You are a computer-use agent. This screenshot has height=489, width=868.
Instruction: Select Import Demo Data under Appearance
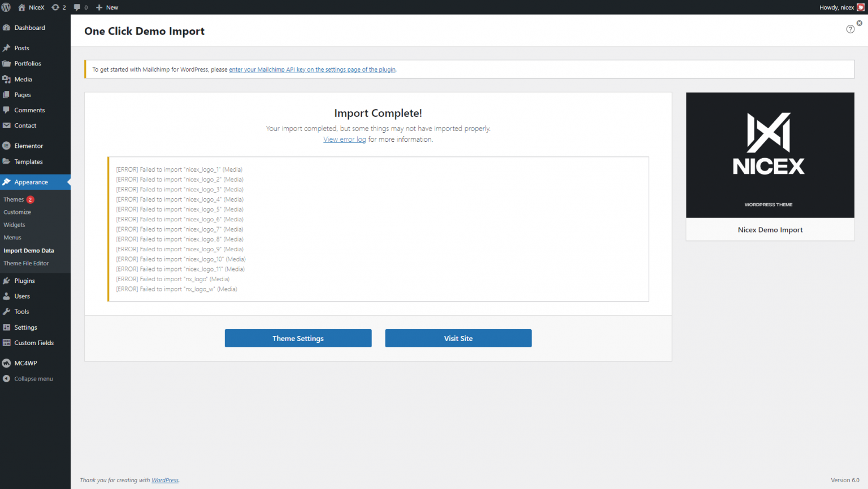(29, 250)
